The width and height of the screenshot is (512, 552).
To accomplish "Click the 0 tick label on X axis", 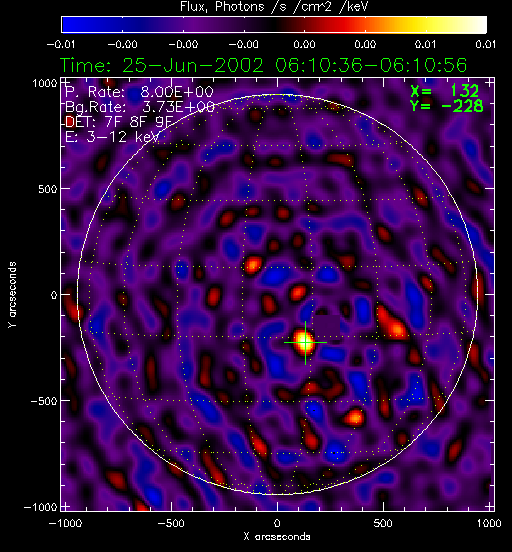I will [277, 523].
